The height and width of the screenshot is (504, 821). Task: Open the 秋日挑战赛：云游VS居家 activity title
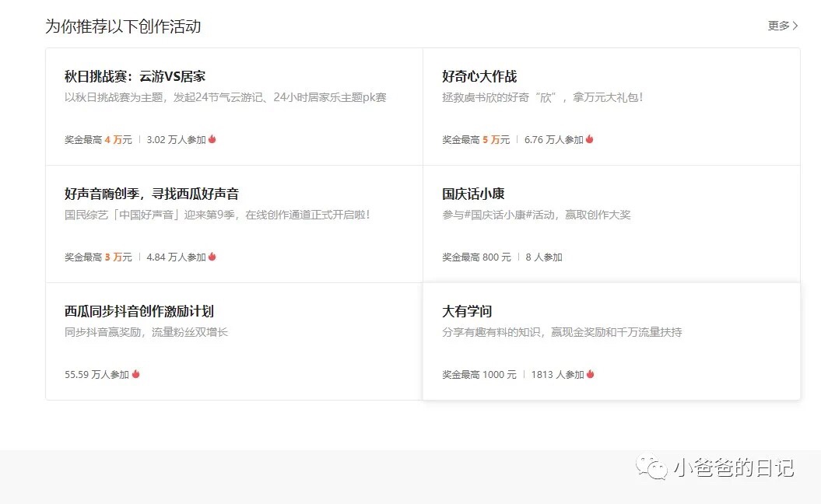135,76
